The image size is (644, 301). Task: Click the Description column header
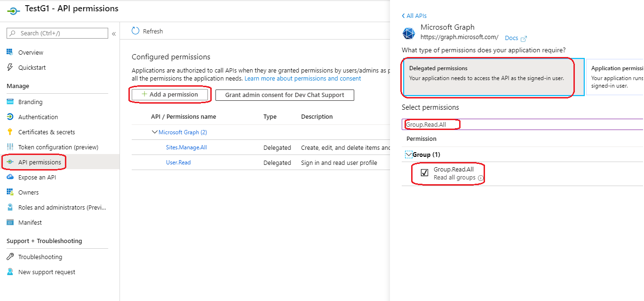point(317,117)
